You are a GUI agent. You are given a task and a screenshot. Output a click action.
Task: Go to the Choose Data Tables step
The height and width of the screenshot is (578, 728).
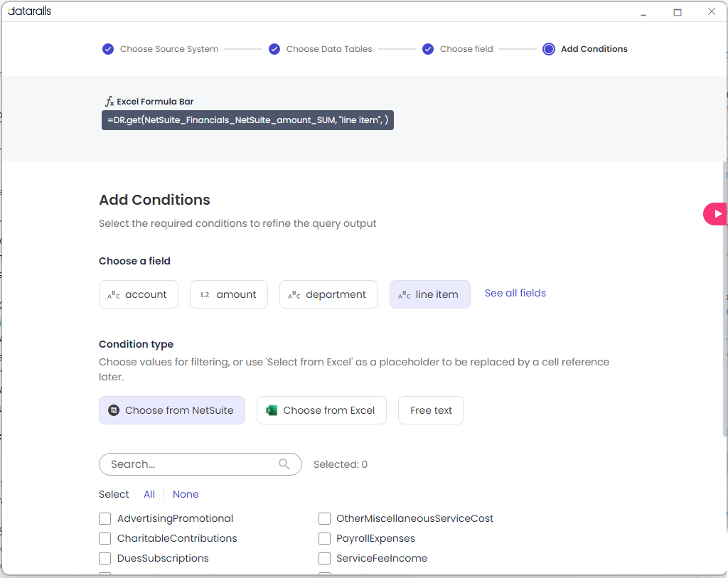(x=329, y=48)
